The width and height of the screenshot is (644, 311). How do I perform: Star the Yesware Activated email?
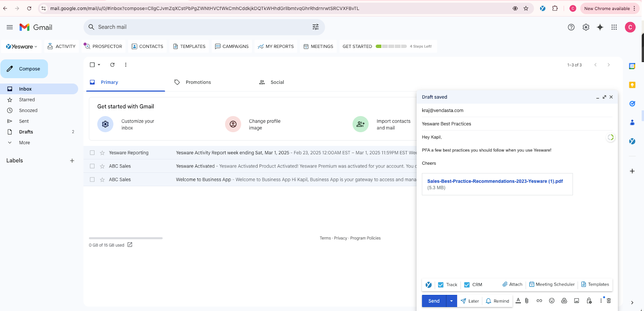point(102,166)
